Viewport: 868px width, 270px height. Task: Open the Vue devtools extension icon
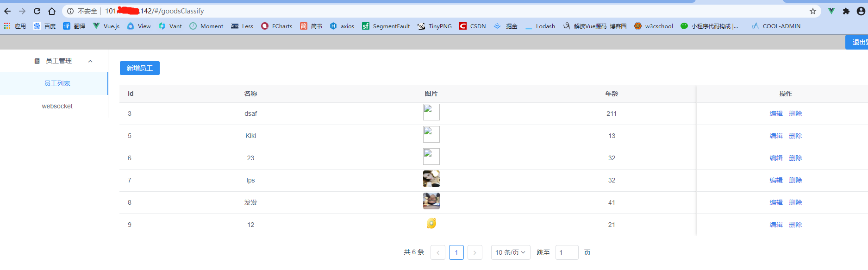pos(831,11)
